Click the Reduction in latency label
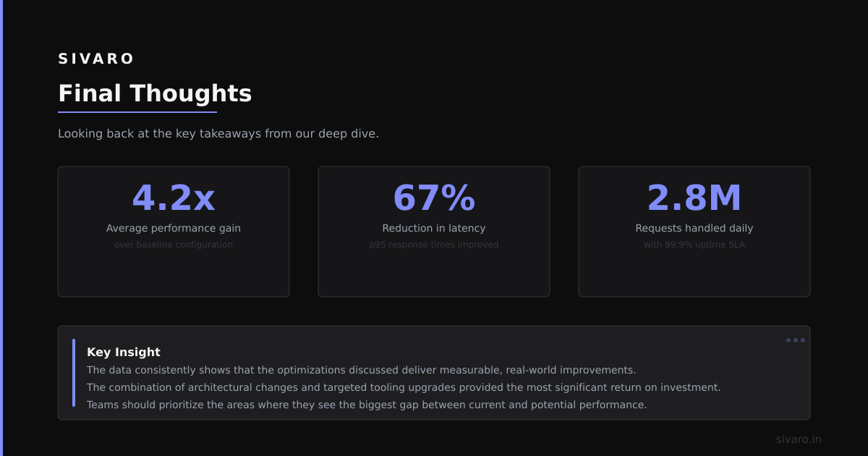Screen dimensions: 868x456 [434, 228]
